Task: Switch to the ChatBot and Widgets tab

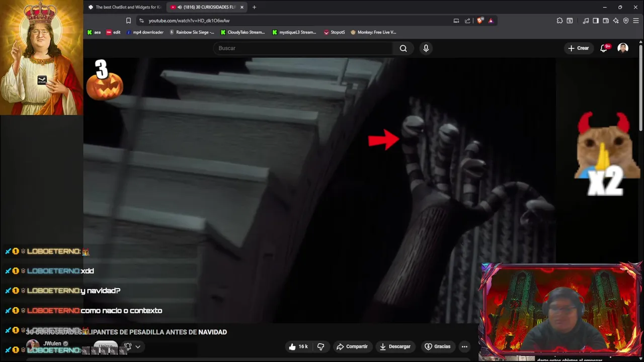Action: pyautogui.click(x=125, y=7)
